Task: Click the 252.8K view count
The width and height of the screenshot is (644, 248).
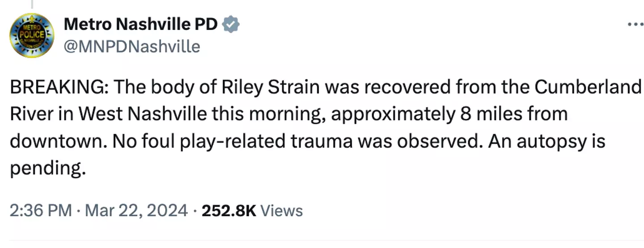Action: click(229, 210)
